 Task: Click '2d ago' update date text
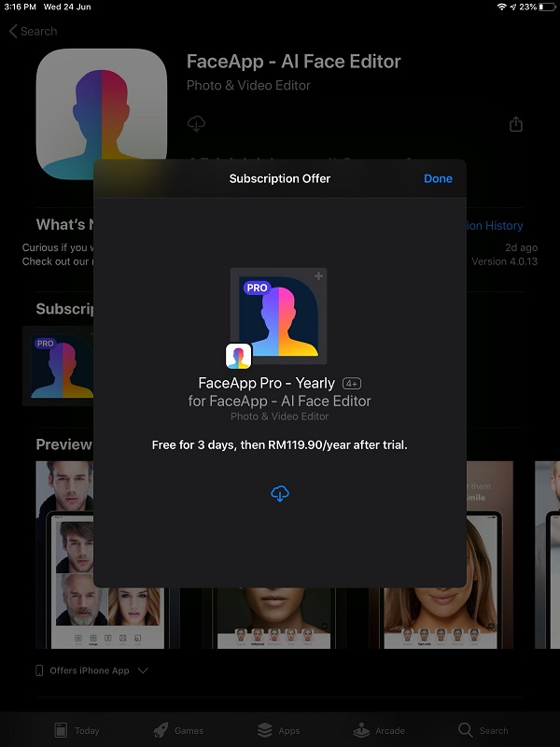point(522,247)
